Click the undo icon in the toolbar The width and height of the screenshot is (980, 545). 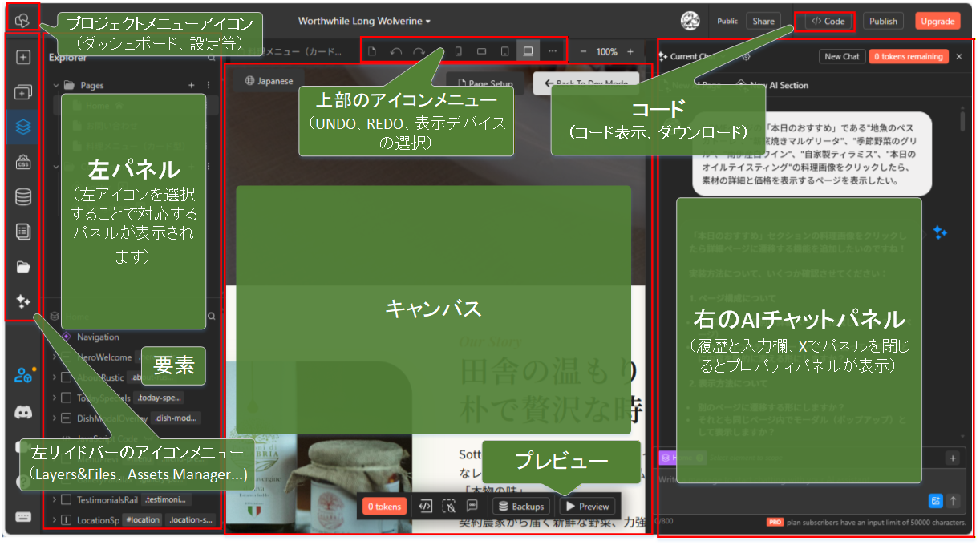397,50
